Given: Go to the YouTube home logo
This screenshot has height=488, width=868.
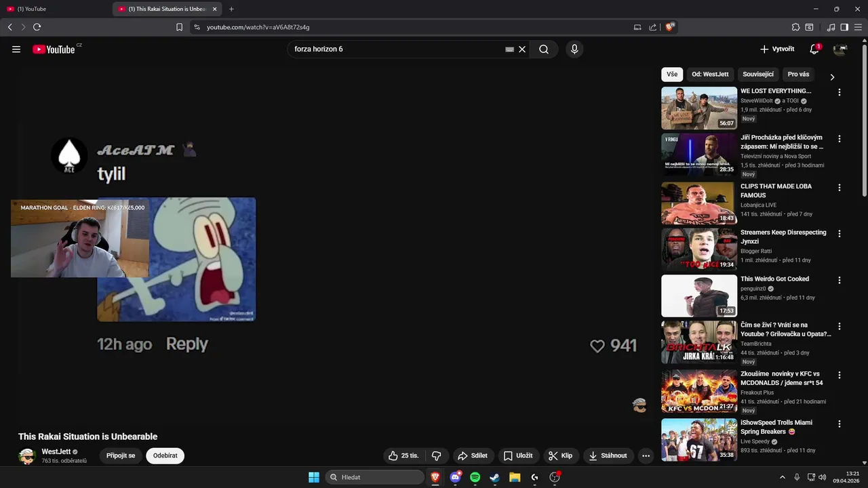Looking at the screenshot, I should (x=54, y=49).
